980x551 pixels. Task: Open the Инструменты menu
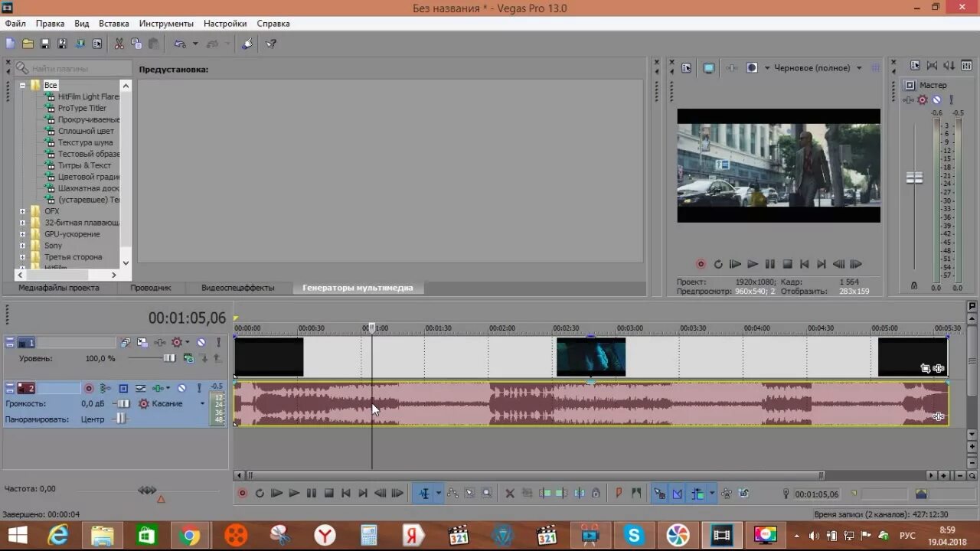(x=166, y=24)
